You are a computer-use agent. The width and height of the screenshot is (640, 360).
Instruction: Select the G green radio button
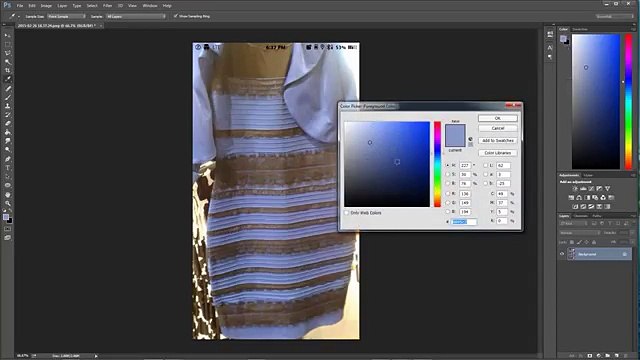click(447, 202)
